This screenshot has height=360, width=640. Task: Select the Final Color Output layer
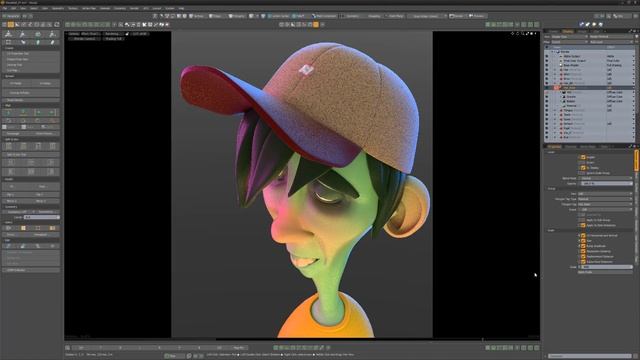(575, 61)
